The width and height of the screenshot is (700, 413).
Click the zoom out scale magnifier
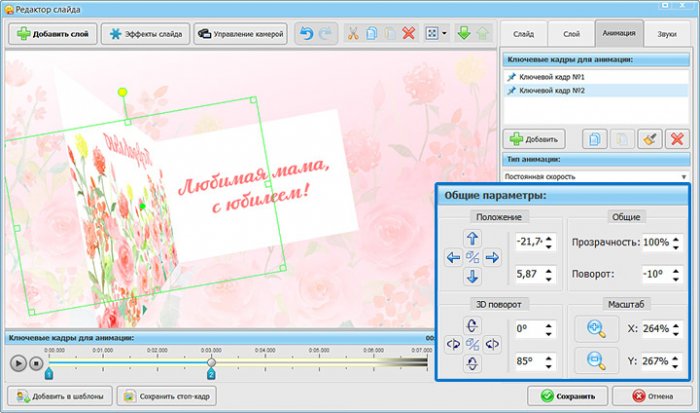(x=588, y=359)
